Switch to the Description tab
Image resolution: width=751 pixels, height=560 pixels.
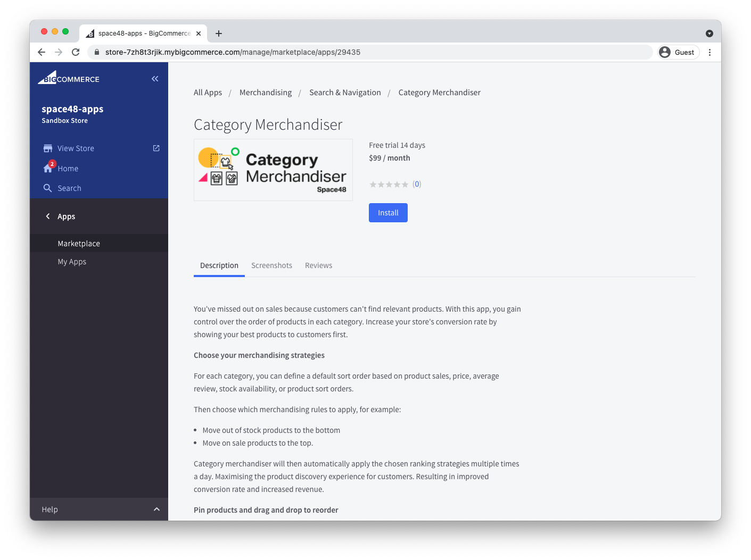[219, 265]
